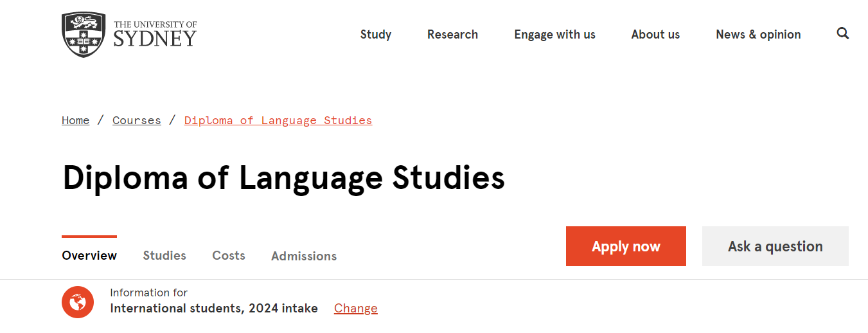Click the orange globe icon

point(78,301)
